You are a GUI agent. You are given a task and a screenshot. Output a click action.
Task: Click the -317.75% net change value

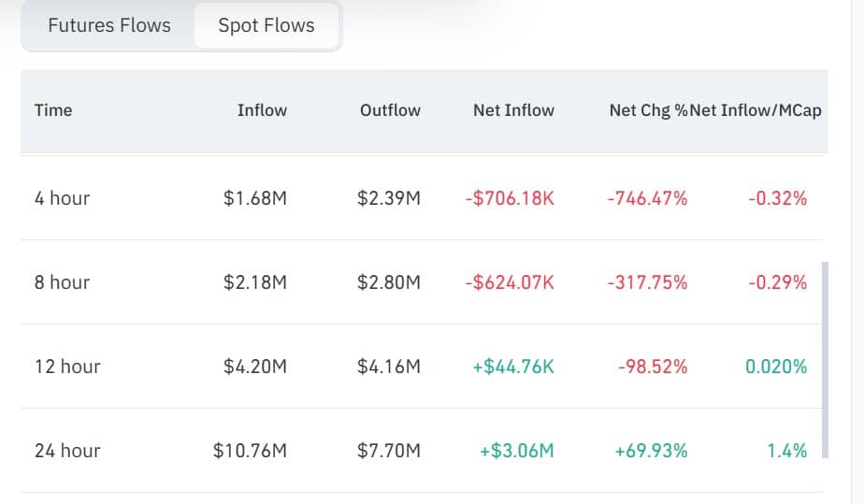[x=647, y=282]
